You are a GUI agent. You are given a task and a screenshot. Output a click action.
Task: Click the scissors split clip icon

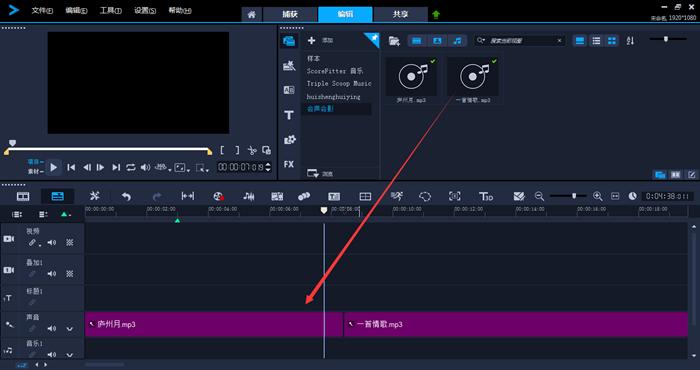[252, 150]
